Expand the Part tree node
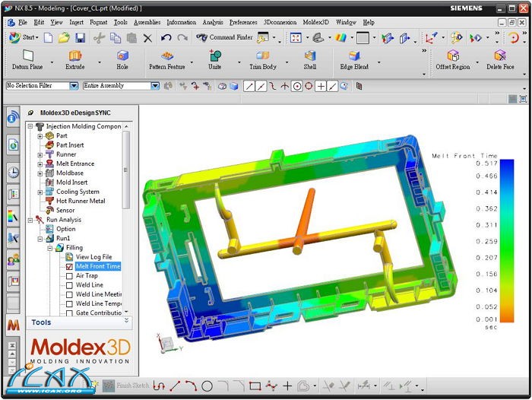 (x=40, y=136)
